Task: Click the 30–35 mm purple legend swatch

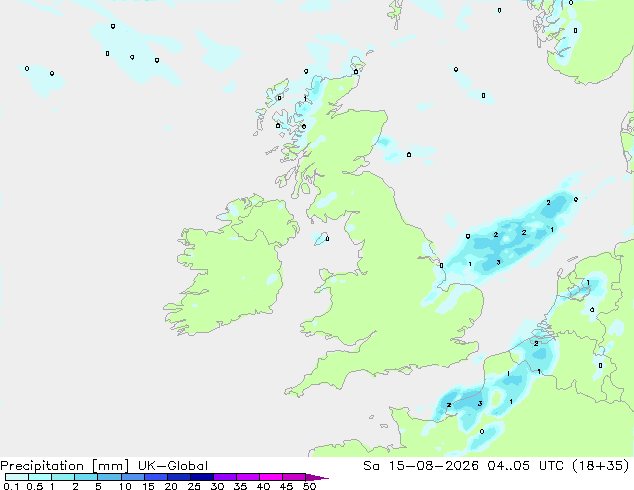Action: pyautogui.click(x=224, y=477)
